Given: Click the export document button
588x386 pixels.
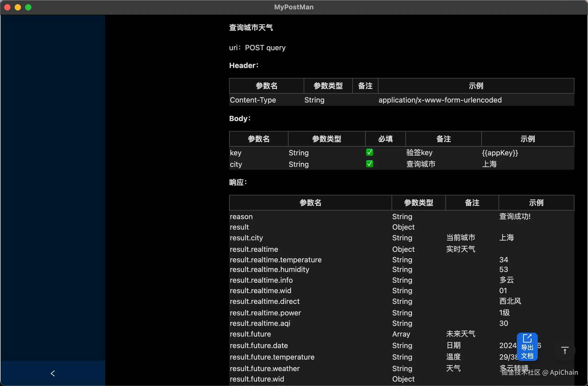Looking at the screenshot, I should 527,347.
